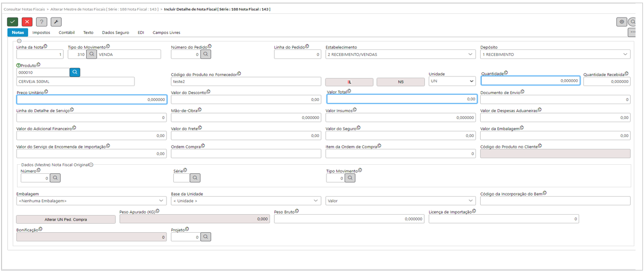
Task: Open the Estabelecimento dropdown
Action: 400,54
